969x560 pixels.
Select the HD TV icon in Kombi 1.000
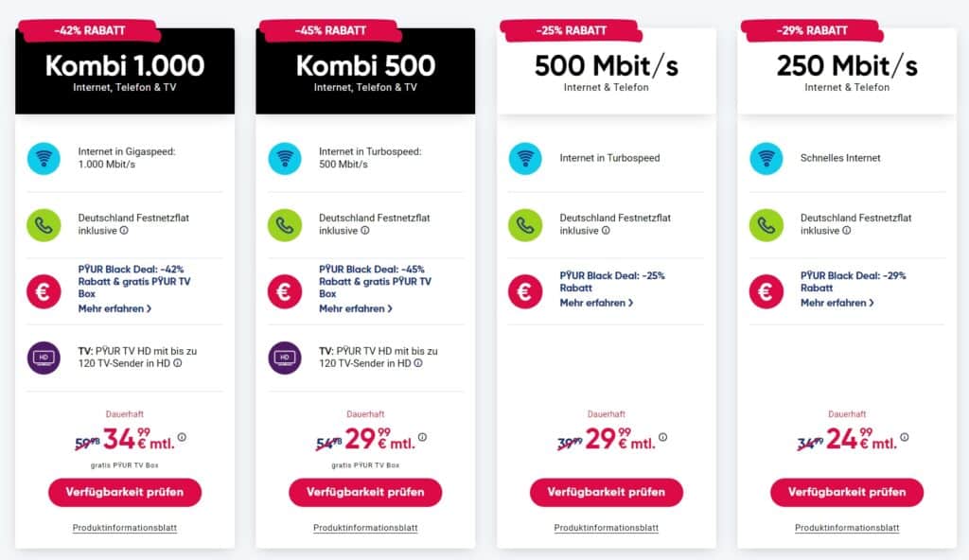[x=43, y=359]
